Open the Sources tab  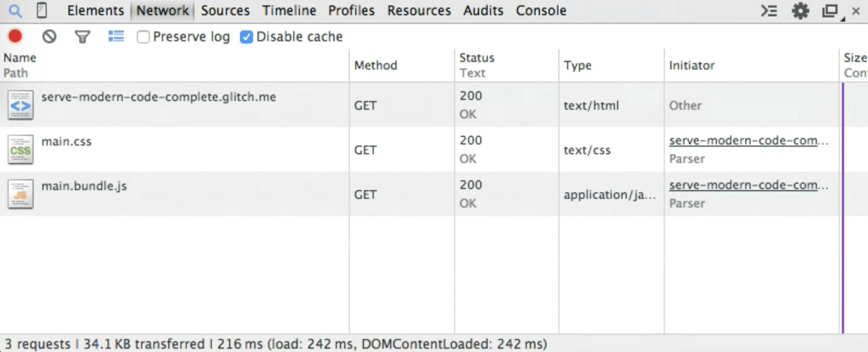[x=225, y=10]
